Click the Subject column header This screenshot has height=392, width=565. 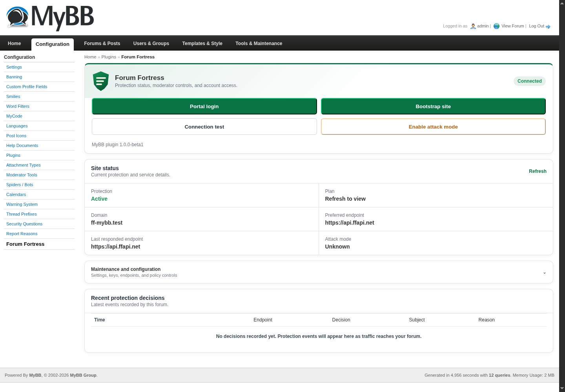417,320
